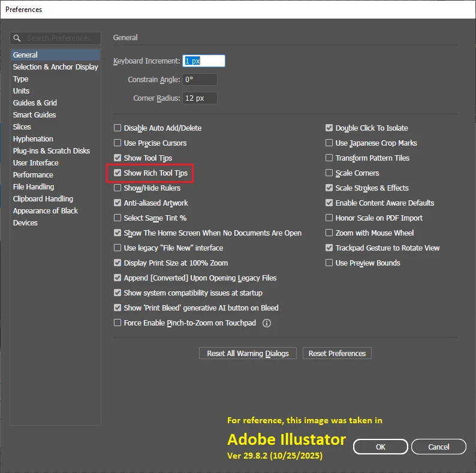Uncheck Show The Home Screen option
Screen dimensions: 476x473
(x=118, y=233)
